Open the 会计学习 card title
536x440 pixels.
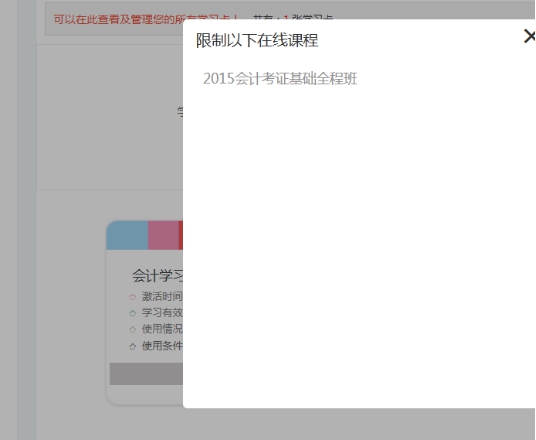[158, 276]
